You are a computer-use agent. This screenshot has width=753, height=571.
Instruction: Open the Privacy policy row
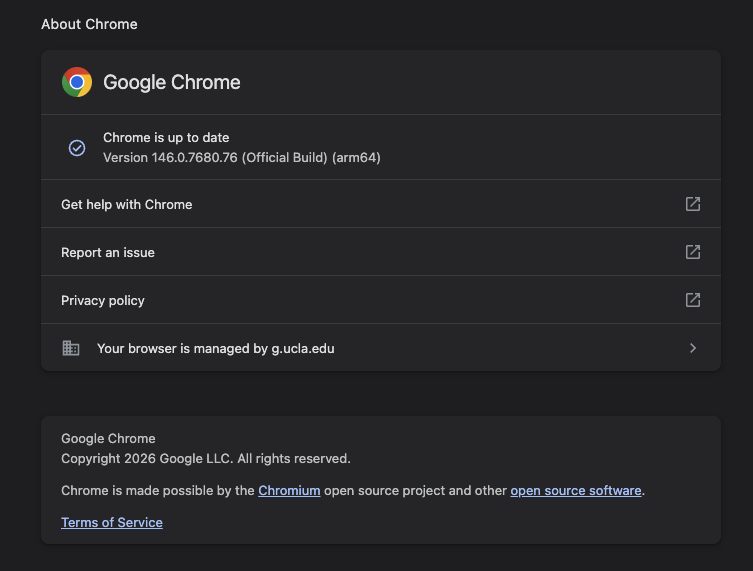tap(381, 300)
